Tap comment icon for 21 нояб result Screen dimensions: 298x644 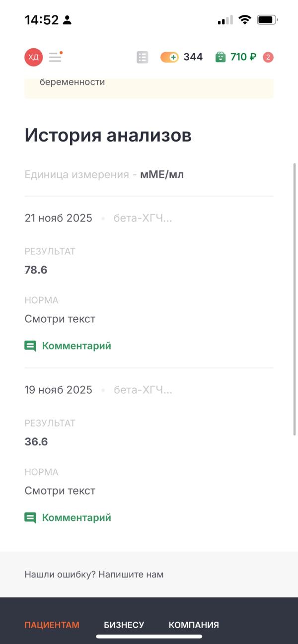coord(30,346)
